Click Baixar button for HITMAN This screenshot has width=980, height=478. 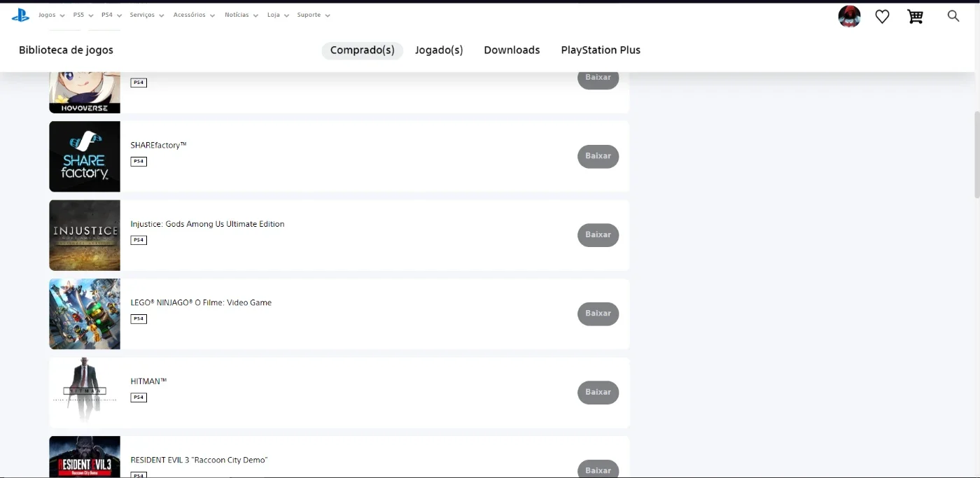[598, 393]
